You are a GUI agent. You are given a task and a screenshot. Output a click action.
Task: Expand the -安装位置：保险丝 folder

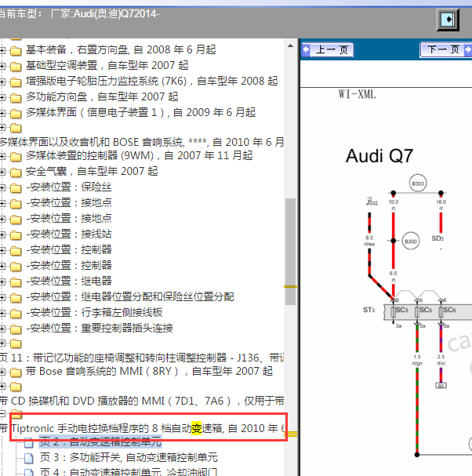(x=2, y=188)
